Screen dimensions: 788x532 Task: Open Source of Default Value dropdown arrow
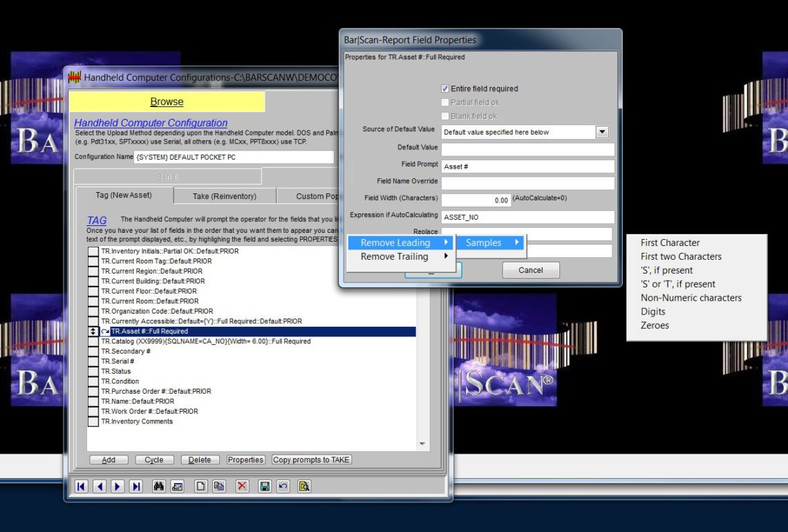click(x=601, y=132)
